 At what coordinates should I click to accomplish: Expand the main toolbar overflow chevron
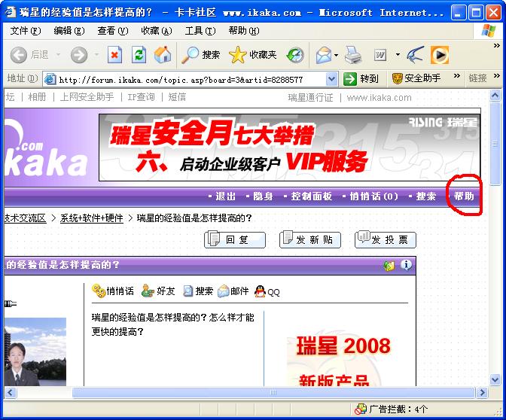point(497,45)
